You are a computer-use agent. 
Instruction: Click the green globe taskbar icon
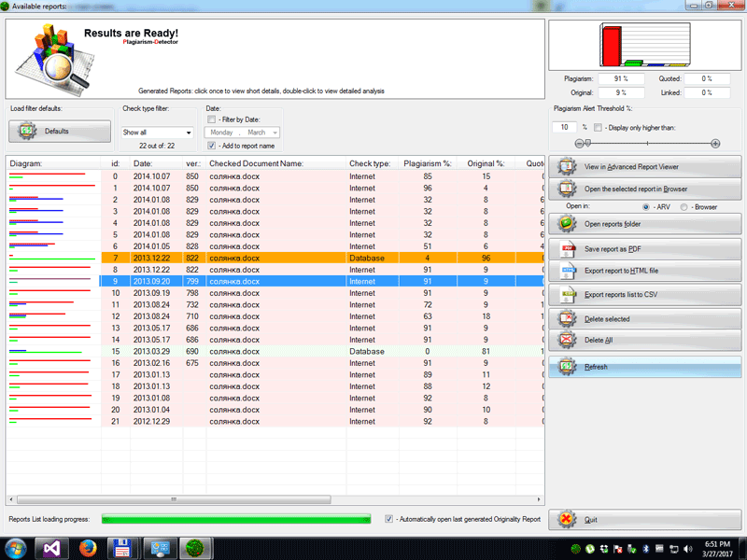(195, 549)
